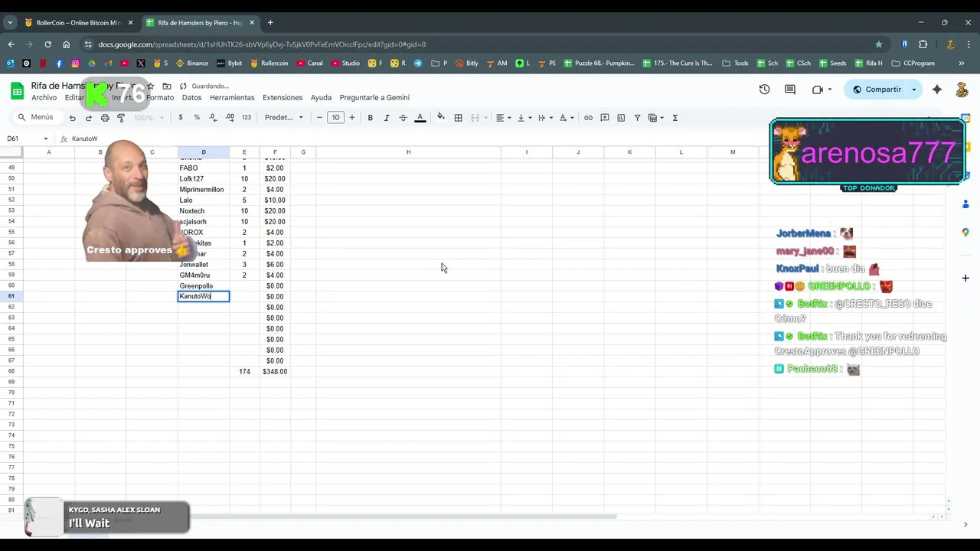Open Tools bookmark folder
The width and height of the screenshot is (980, 551).
point(736,64)
